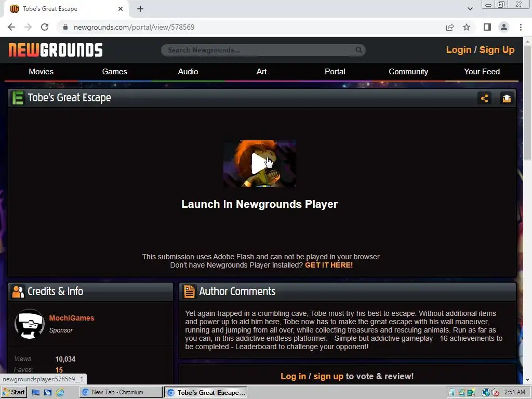The image size is (532, 399).
Task: Open the MochiGames profile link
Action: (72, 318)
